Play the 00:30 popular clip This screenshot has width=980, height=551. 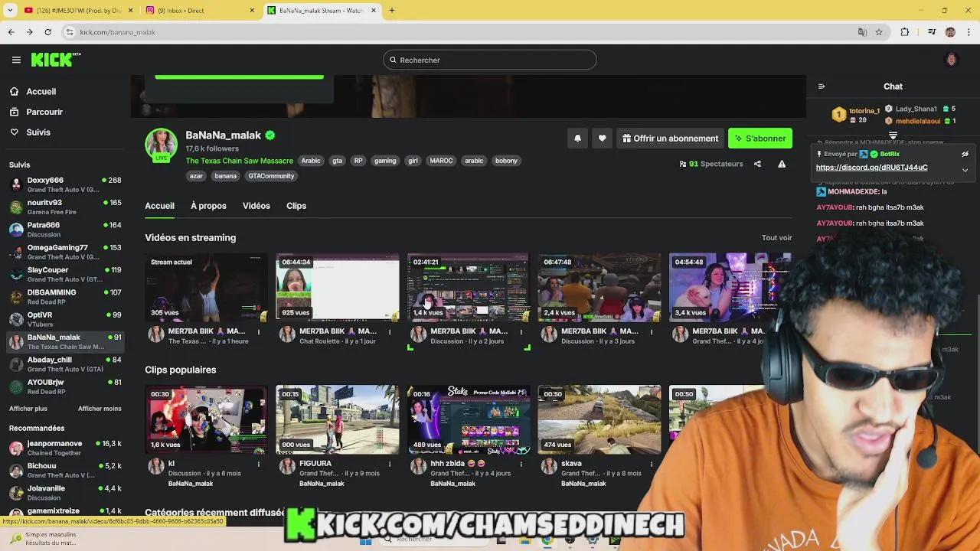pyautogui.click(x=206, y=419)
